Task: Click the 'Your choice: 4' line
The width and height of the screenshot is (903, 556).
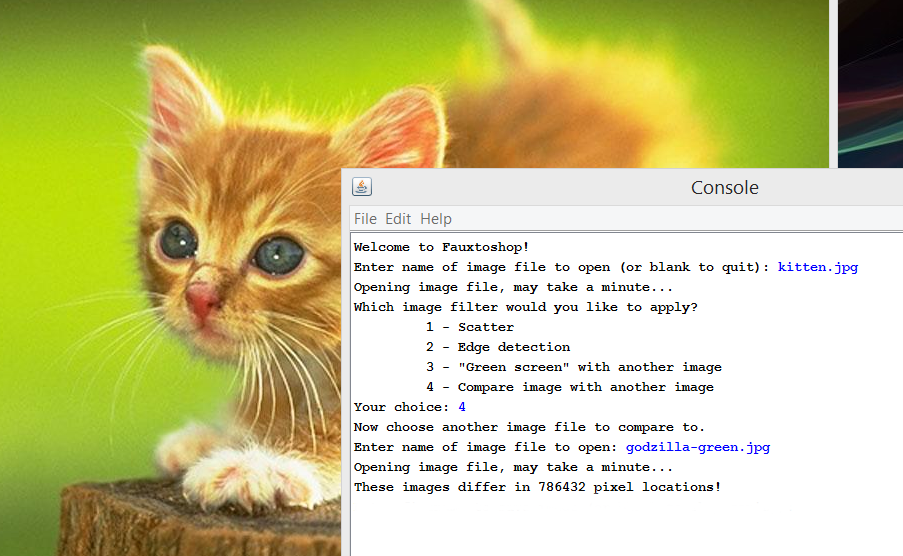Action: tap(409, 407)
